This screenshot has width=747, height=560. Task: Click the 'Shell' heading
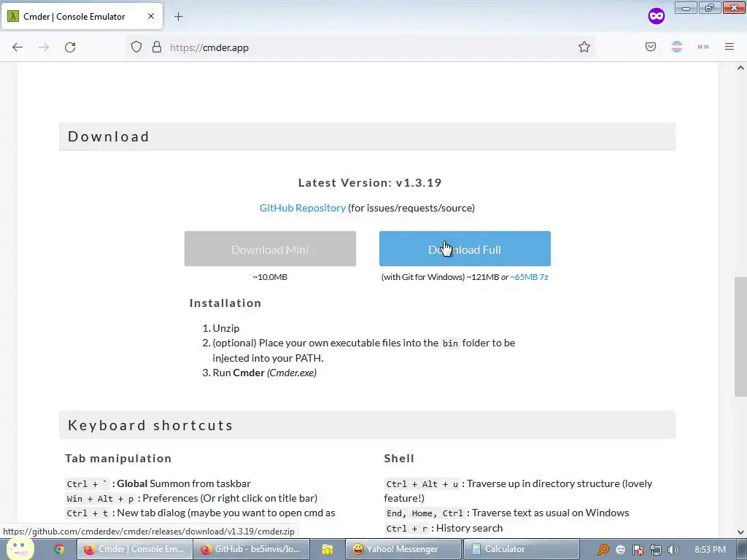399,458
